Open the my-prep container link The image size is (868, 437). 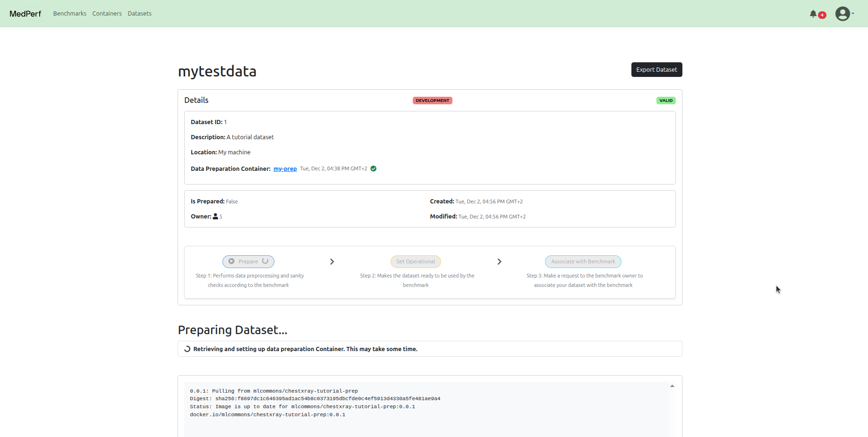click(285, 168)
